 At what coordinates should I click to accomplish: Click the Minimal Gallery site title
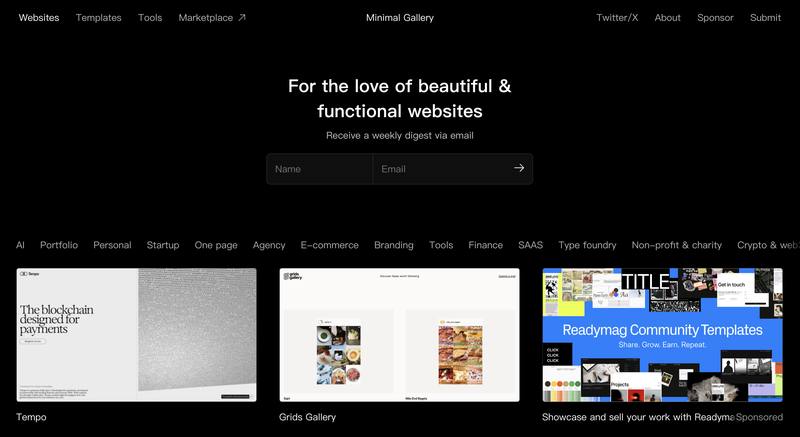(399, 17)
